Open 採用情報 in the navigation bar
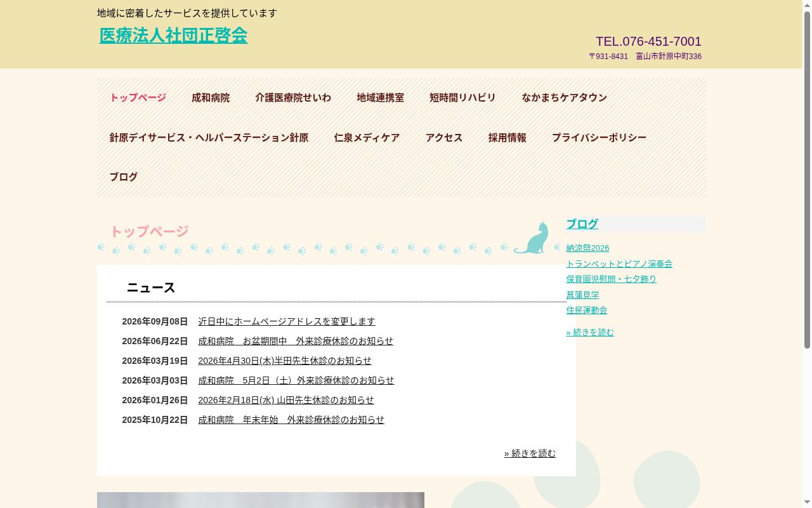Screen dimensions: 812x508 click(507, 138)
